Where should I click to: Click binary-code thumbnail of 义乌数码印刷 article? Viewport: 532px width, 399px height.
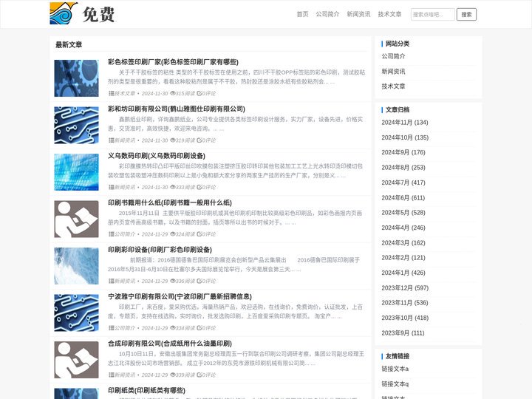coord(76,172)
